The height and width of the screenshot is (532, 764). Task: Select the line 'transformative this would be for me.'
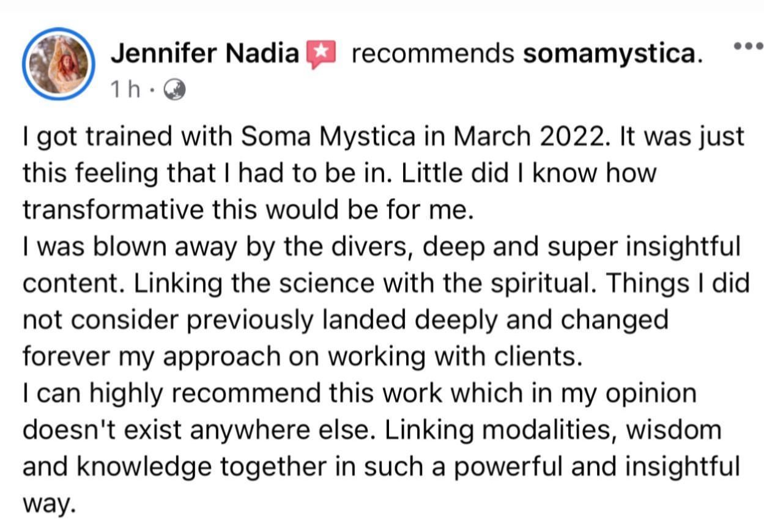pos(249,210)
